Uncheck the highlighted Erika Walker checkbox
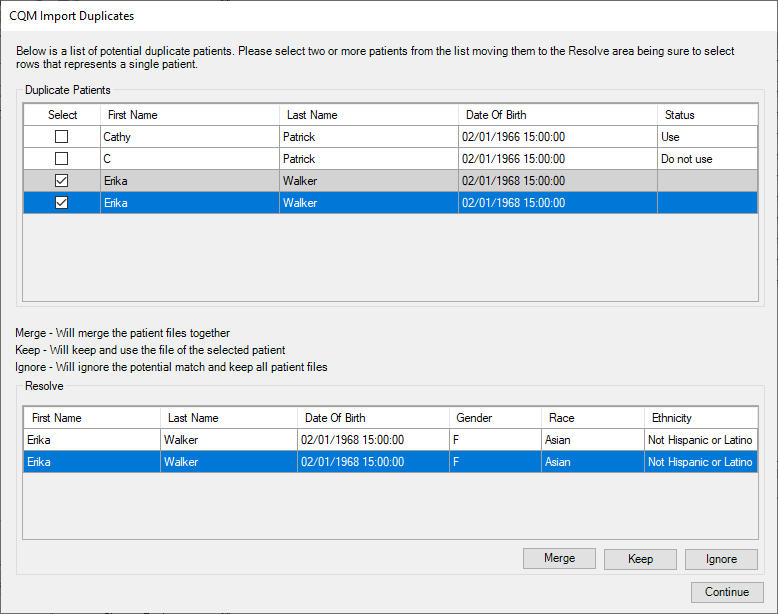Image resolution: width=778 pixels, height=614 pixels. click(x=62, y=203)
